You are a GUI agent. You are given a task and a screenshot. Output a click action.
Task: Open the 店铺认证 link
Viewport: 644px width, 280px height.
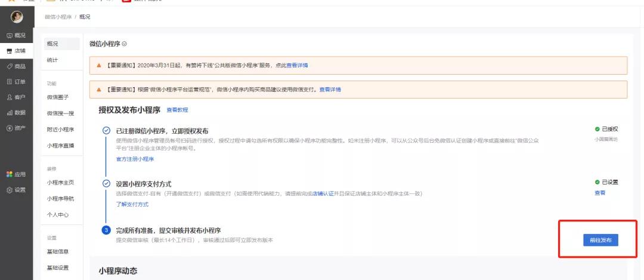323,193
